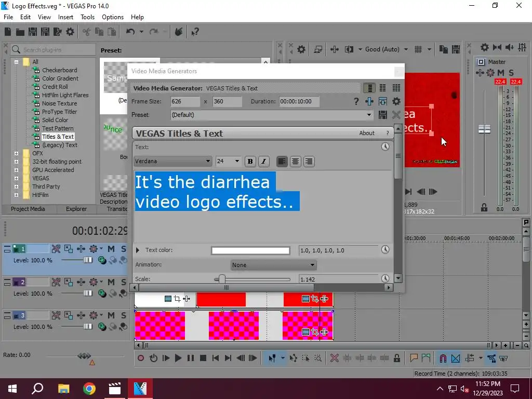Collapse the All folder in plug-in tree
Screen dimensions: 532x399
[16, 62]
